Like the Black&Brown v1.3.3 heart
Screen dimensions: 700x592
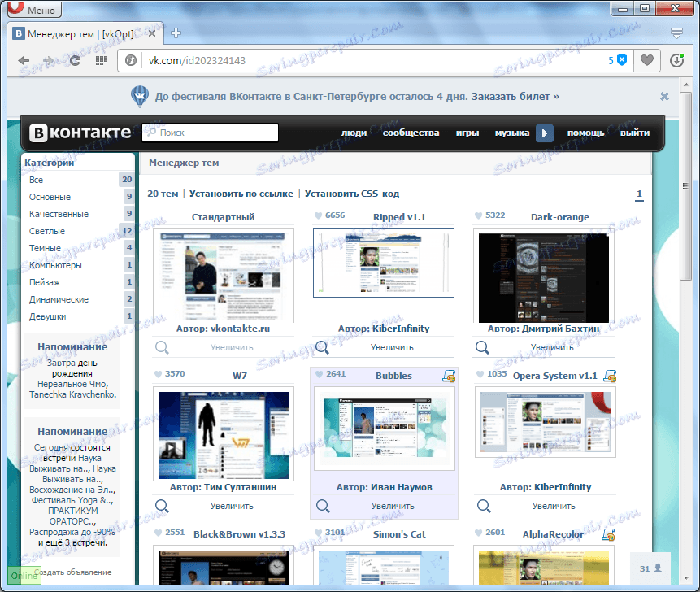click(158, 533)
